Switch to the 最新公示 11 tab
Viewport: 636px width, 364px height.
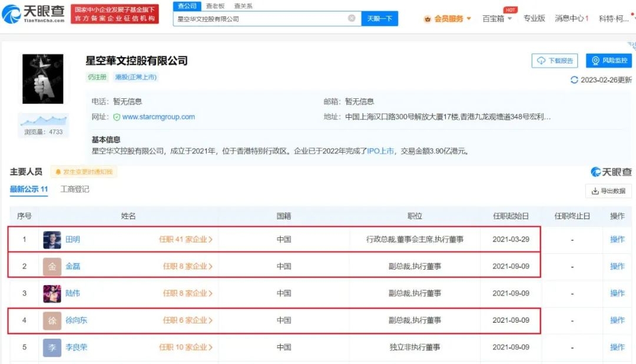[29, 189]
